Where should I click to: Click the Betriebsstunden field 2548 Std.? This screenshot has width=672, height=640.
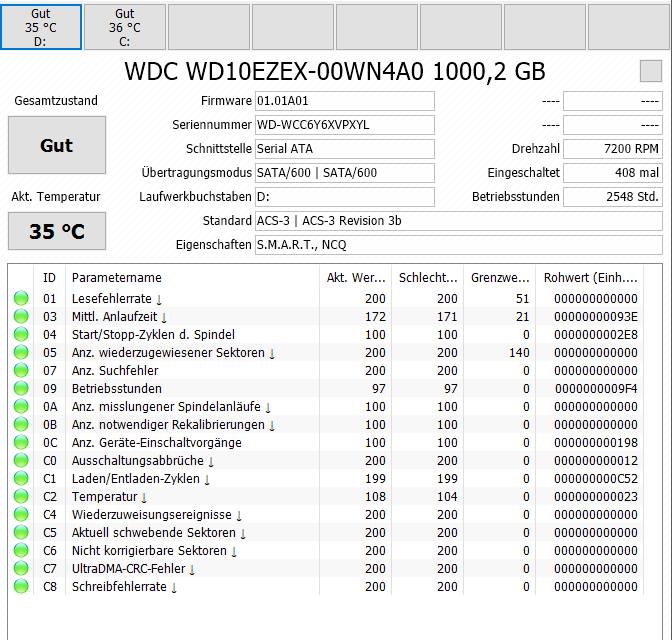(x=612, y=197)
